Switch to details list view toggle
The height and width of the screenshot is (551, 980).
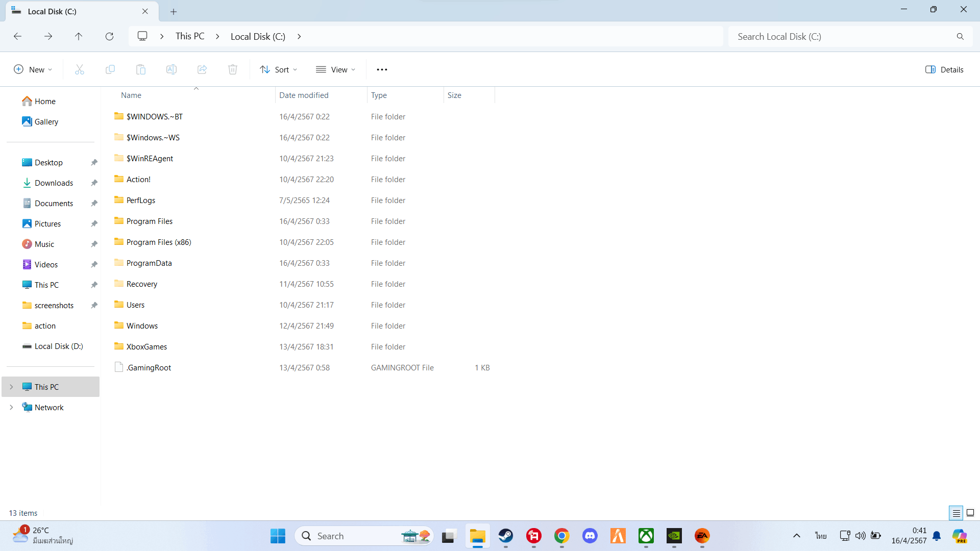pos(956,513)
